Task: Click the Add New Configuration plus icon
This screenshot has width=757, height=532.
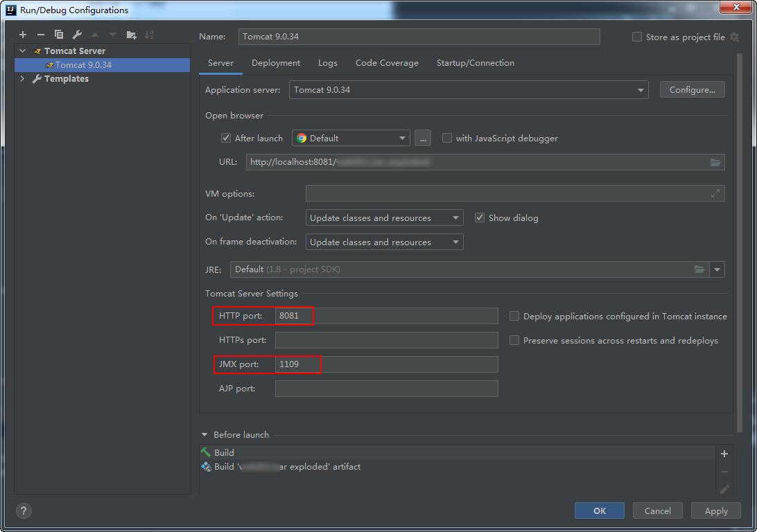Action: [x=23, y=35]
